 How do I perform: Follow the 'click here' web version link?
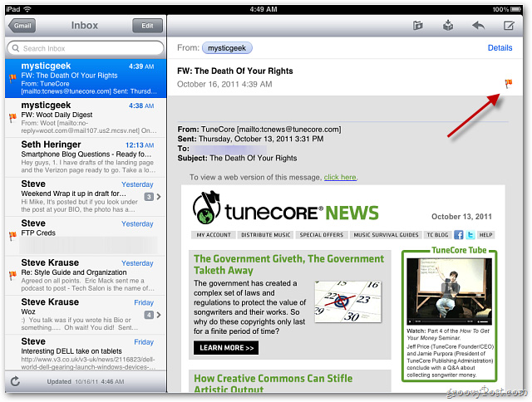pyautogui.click(x=340, y=177)
